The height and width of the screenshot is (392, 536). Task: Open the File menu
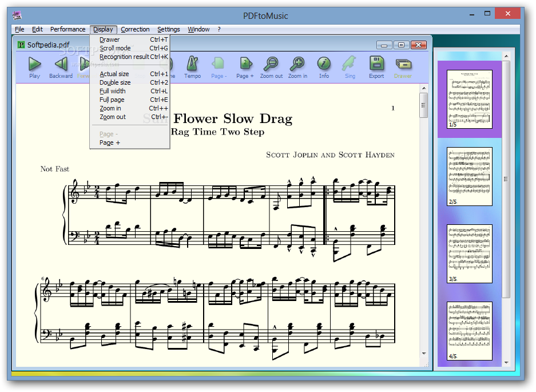19,29
